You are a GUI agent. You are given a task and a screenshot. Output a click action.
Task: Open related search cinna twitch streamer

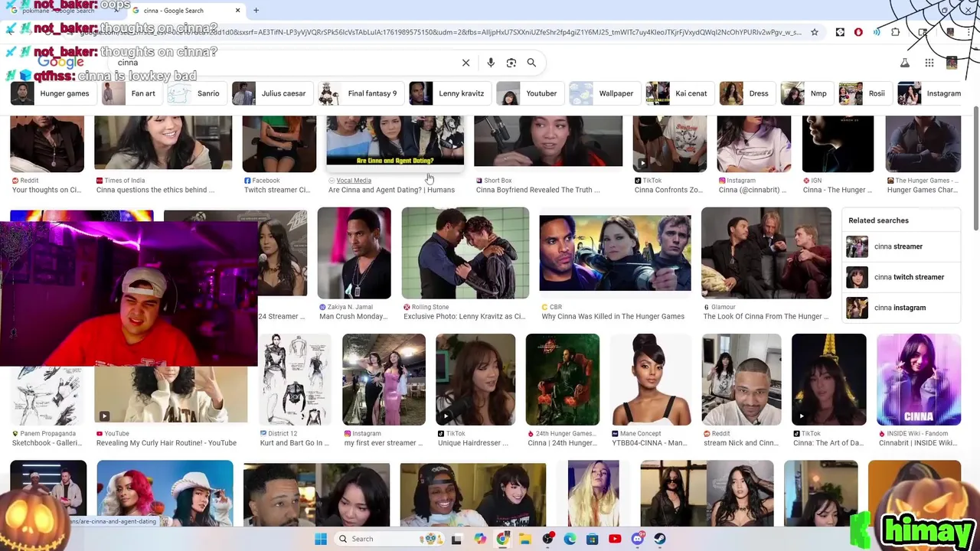(x=903, y=277)
